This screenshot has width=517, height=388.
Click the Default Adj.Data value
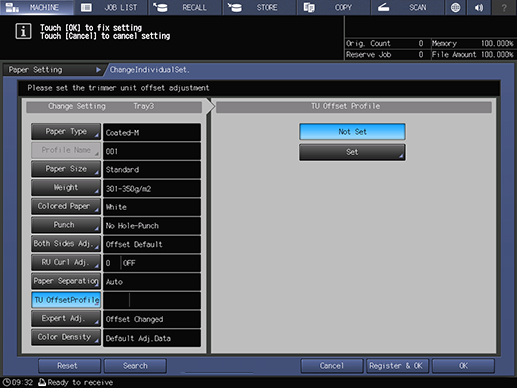pyautogui.click(x=152, y=338)
